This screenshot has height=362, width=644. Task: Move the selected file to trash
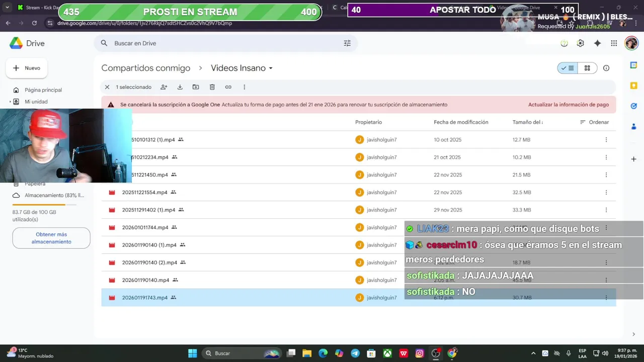pos(212,87)
